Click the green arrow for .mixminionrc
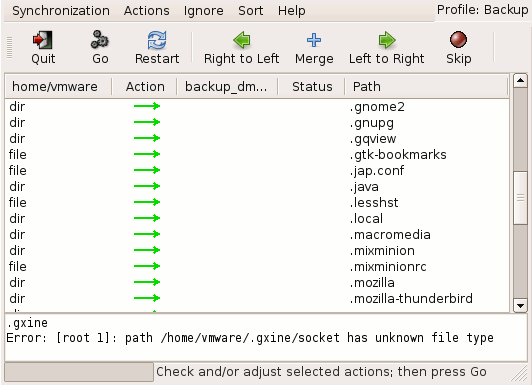The height and width of the screenshot is (385, 532). click(x=147, y=266)
